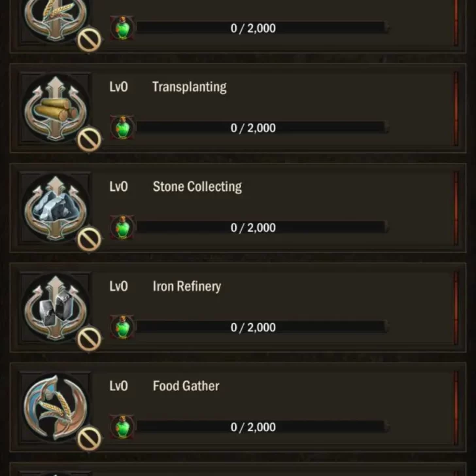Click the locked badge on Transplanting icon
The image size is (476, 476).
click(89, 139)
